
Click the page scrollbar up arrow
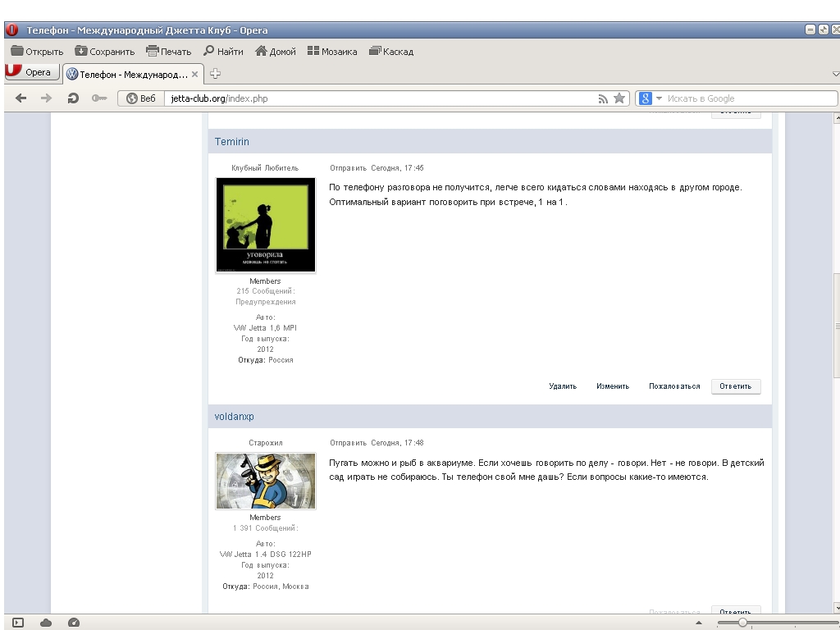pos(836,118)
